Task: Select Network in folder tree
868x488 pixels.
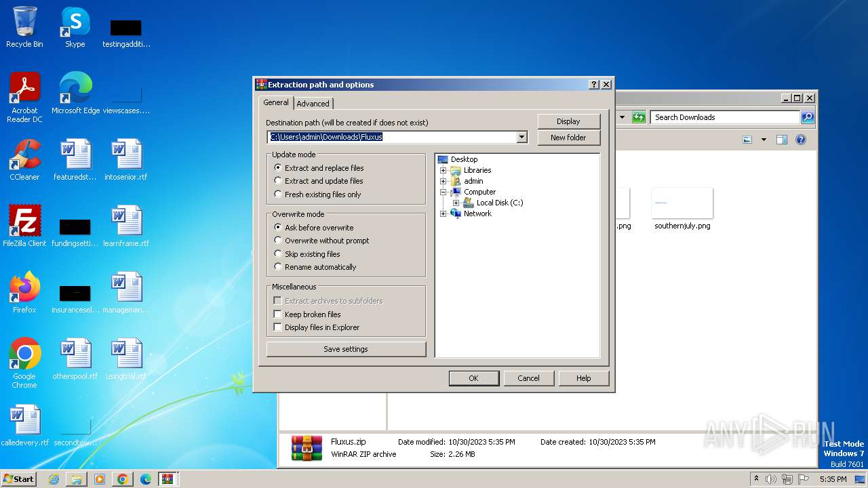Action: tap(477, 213)
